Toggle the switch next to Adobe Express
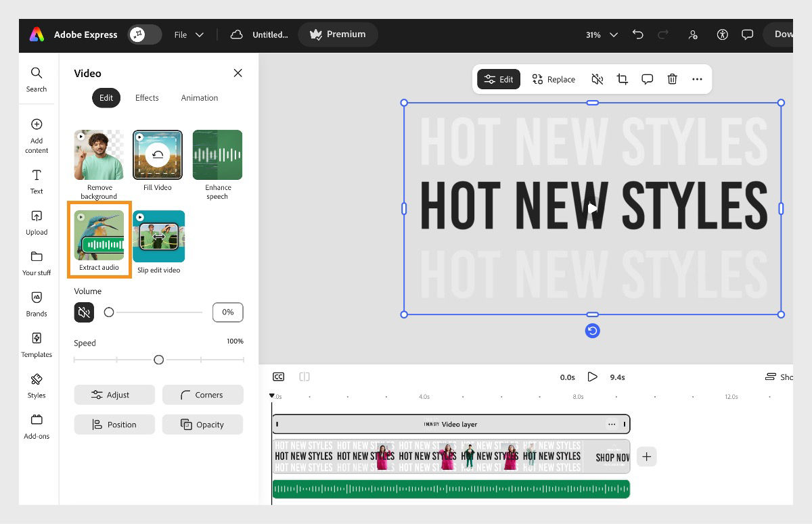 pos(145,34)
